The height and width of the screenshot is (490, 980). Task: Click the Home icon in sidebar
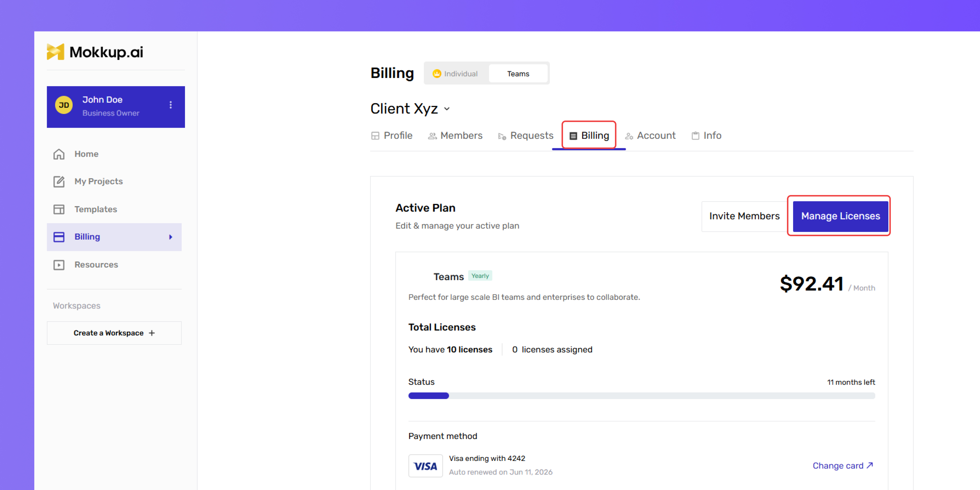click(59, 154)
